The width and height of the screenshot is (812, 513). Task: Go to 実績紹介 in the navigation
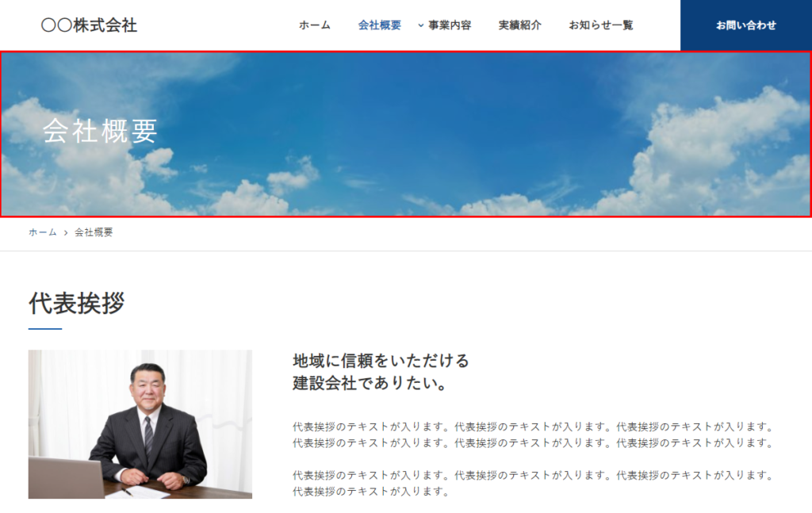tap(519, 25)
